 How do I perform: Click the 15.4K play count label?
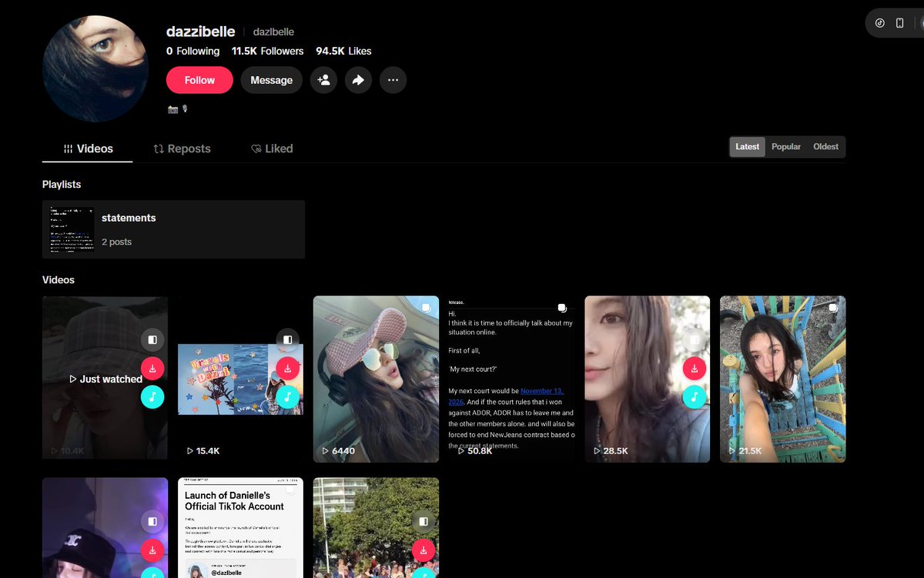click(203, 450)
